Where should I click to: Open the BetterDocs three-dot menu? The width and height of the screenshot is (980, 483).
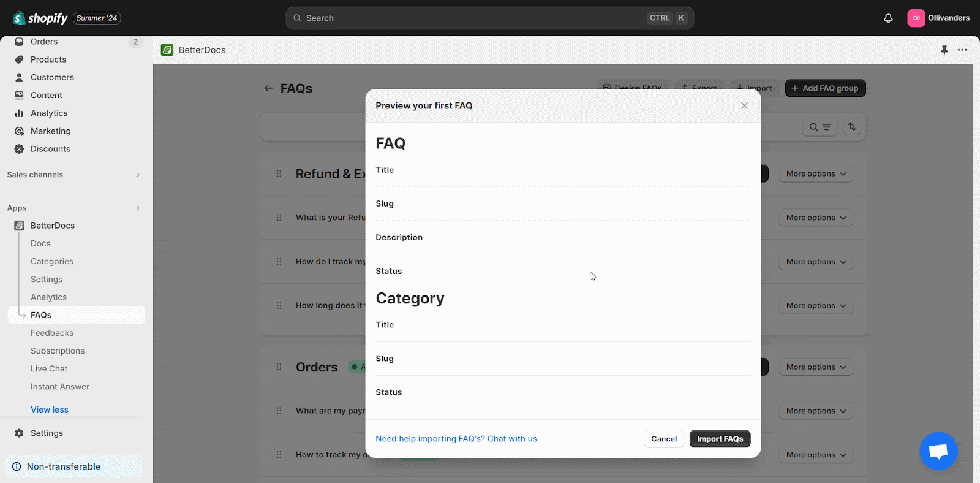[962, 50]
